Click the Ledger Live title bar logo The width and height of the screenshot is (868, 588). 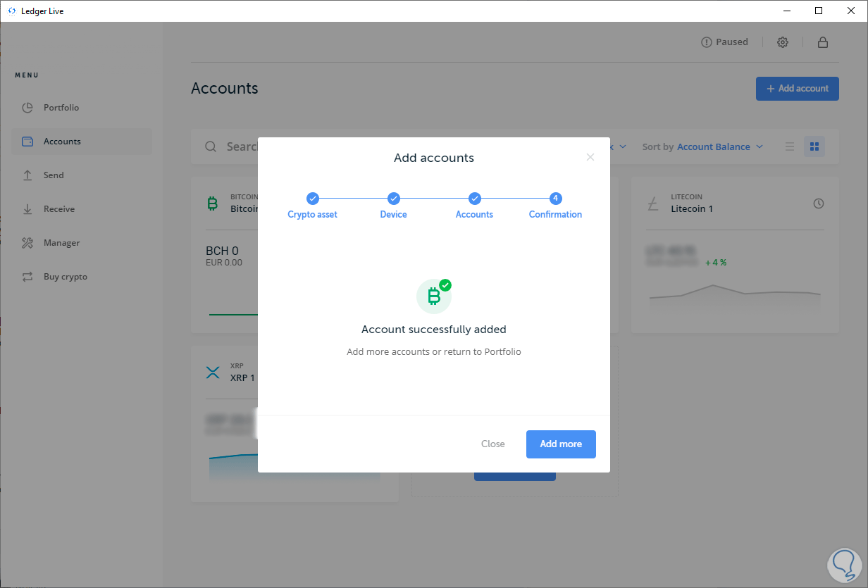(x=12, y=11)
